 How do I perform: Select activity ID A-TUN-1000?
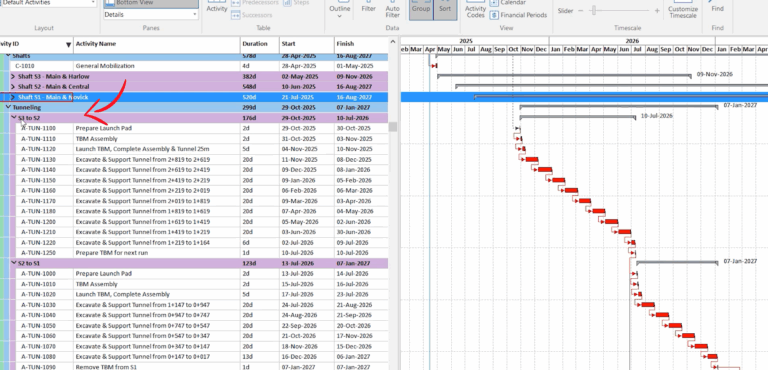38,273
